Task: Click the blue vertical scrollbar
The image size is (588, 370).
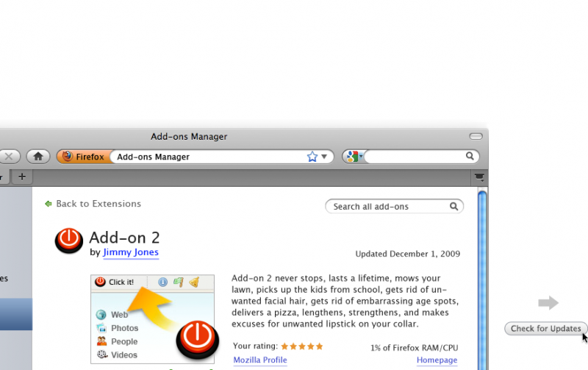Action: (482, 280)
